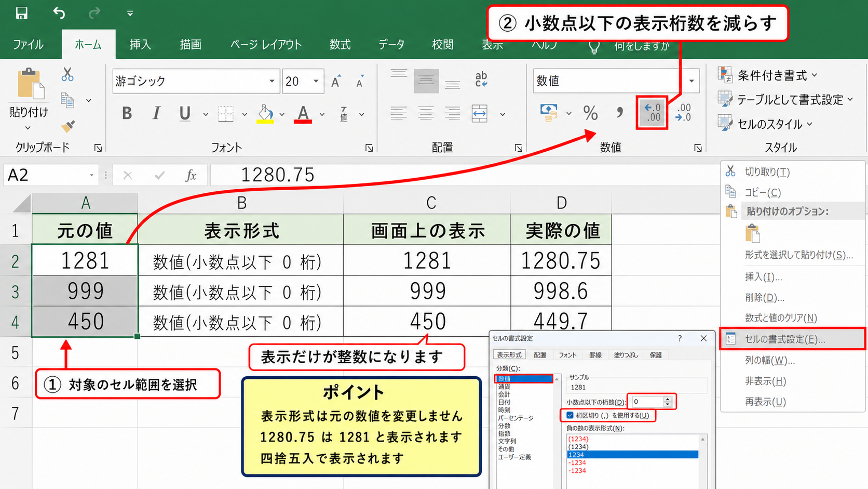Open 条件付き書式 dropdown
The width and height of the screenshot is (868, 489).
pos(769,75)
